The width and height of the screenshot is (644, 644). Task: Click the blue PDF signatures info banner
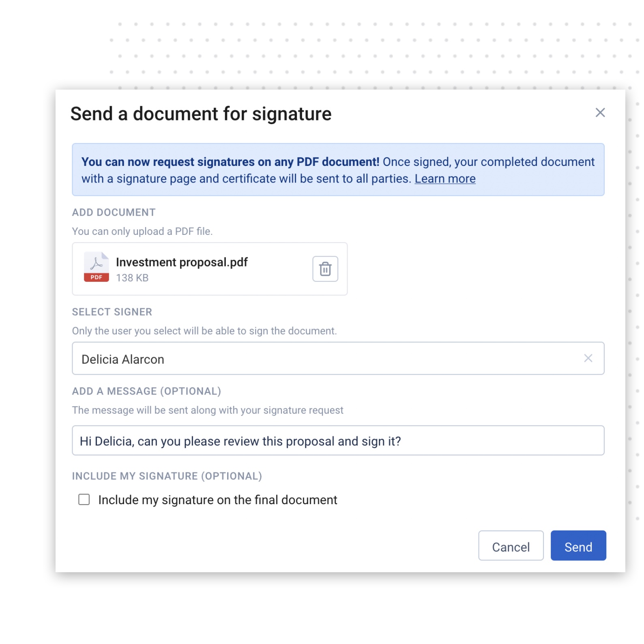338,170
